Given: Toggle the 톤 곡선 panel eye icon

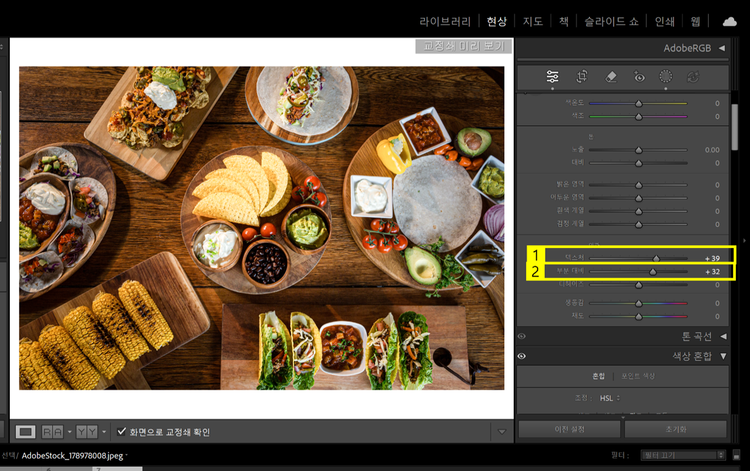Looking at the screenshot, I should [x=522, y=336].
